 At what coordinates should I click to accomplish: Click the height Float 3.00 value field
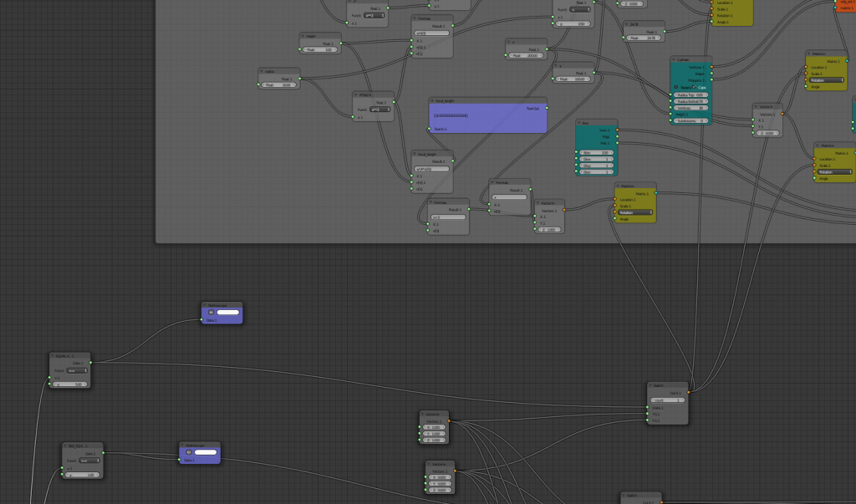pos(320,49)
